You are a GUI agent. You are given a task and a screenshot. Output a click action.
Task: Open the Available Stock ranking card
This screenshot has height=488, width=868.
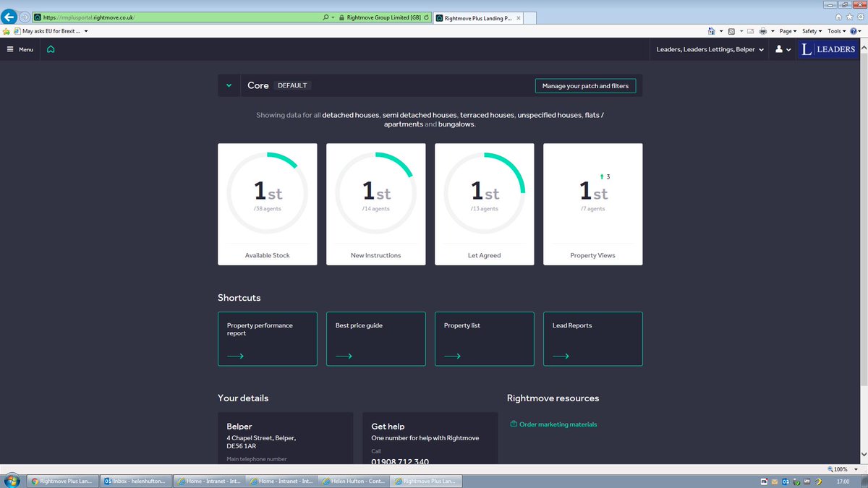267,204
